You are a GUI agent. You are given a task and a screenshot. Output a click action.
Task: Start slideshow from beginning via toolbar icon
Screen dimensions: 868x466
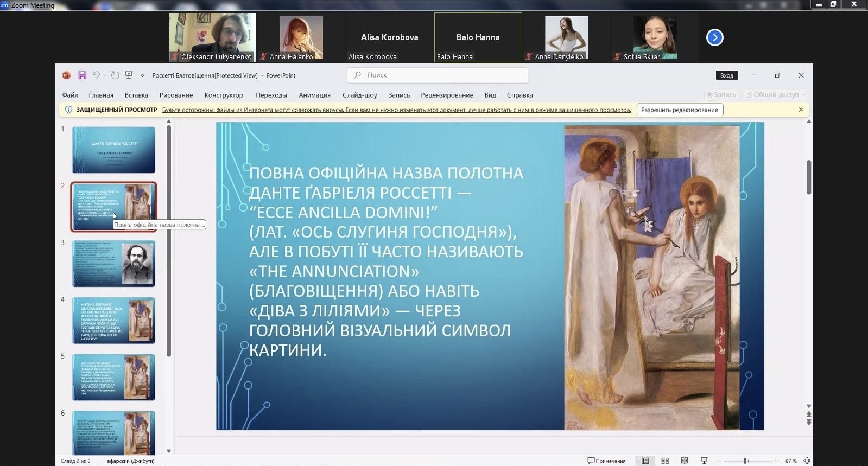tap(129, 75)
